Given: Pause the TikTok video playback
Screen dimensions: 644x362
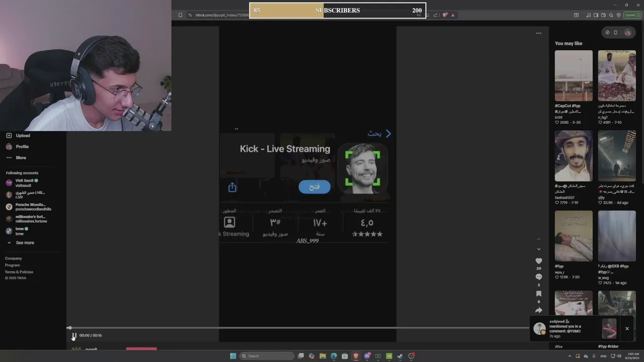Looking at the screenshot, I should pos(74,335).
